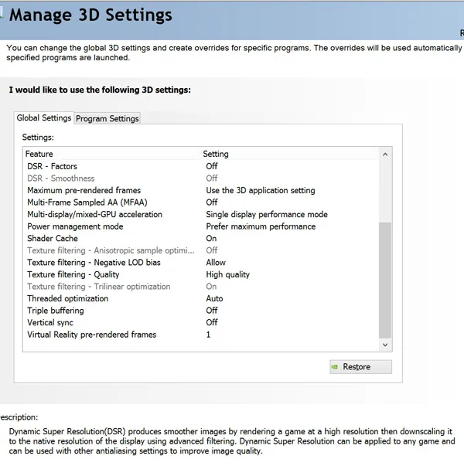The height and width of the screenshot is (476, 464).
Task: Select the Vertical sync setting row
Action: point(201,322)
